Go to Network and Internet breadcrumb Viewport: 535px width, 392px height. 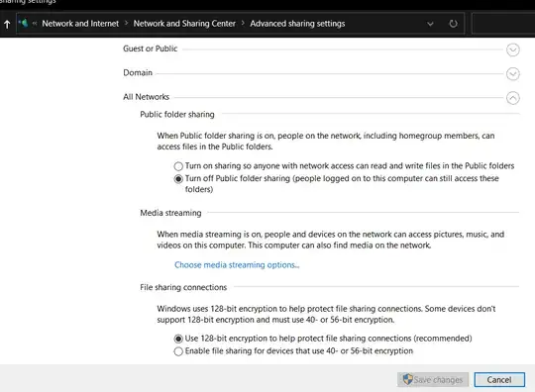click(x=80, y=24)
